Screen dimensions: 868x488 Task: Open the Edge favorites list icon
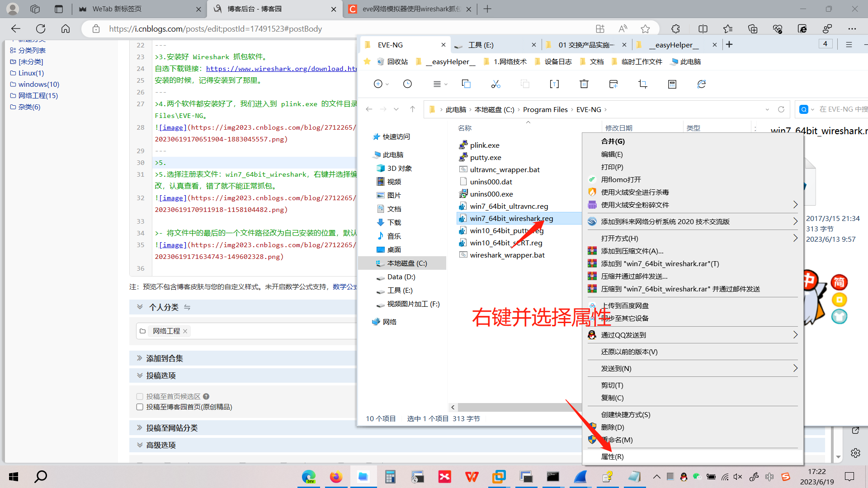tap(728, 28)
